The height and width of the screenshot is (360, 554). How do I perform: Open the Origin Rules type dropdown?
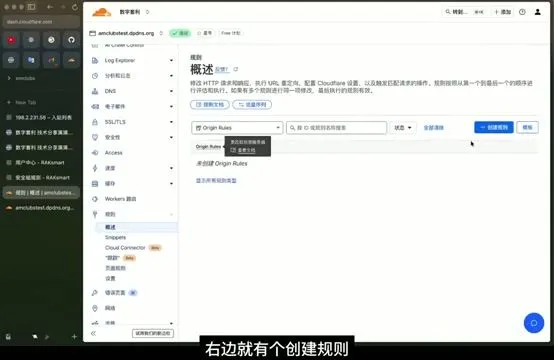point(237,128)
